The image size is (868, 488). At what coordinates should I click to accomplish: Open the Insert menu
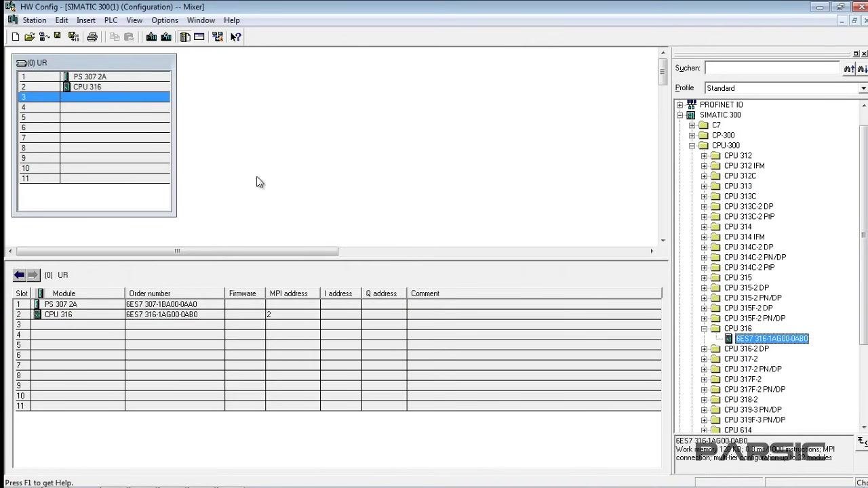[86, 20]
